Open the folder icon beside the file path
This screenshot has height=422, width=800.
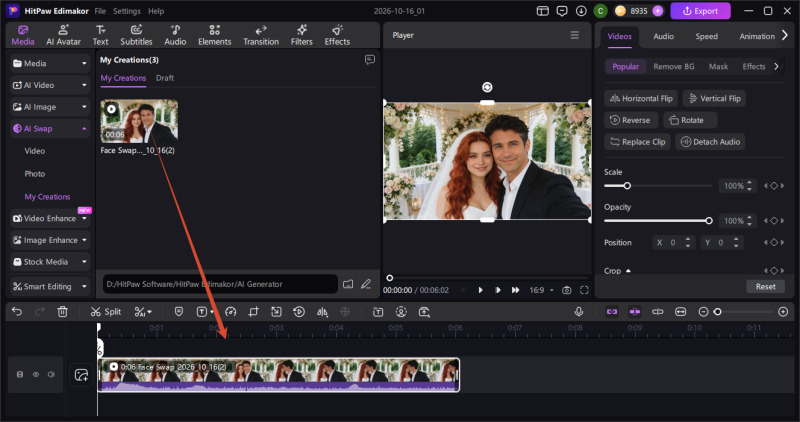click(x=348, y=284)
